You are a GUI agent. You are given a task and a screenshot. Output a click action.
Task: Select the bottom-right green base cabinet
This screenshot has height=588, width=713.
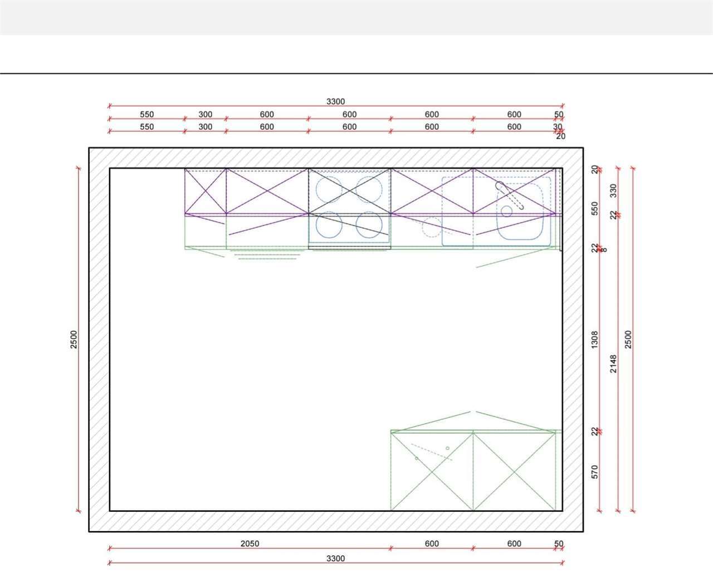[x=514, y=471]
